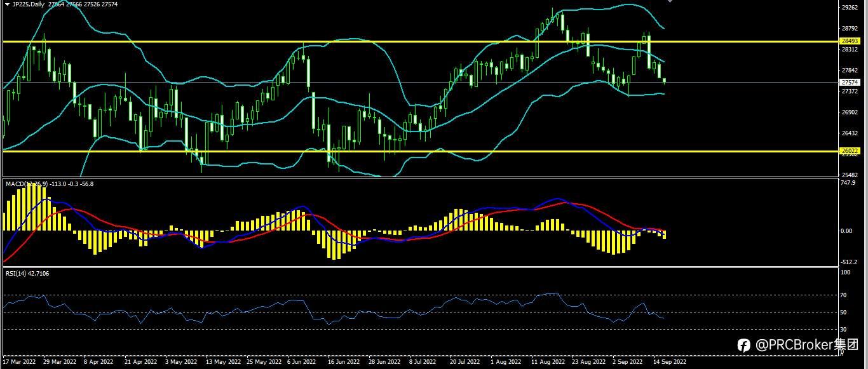Click the RSI(14) 42.7106 label
Image resolution: width=868 pixels, height=369 pixels.
[x=27, y=273]
